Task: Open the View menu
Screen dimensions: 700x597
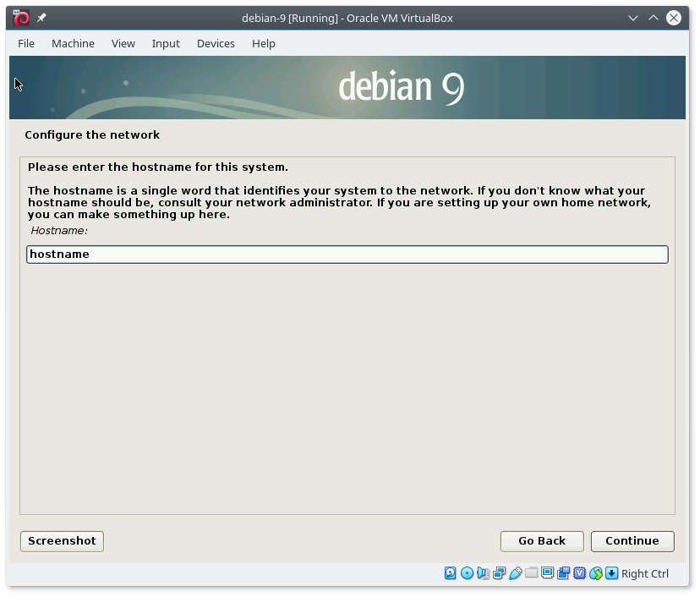Action: 123,43
